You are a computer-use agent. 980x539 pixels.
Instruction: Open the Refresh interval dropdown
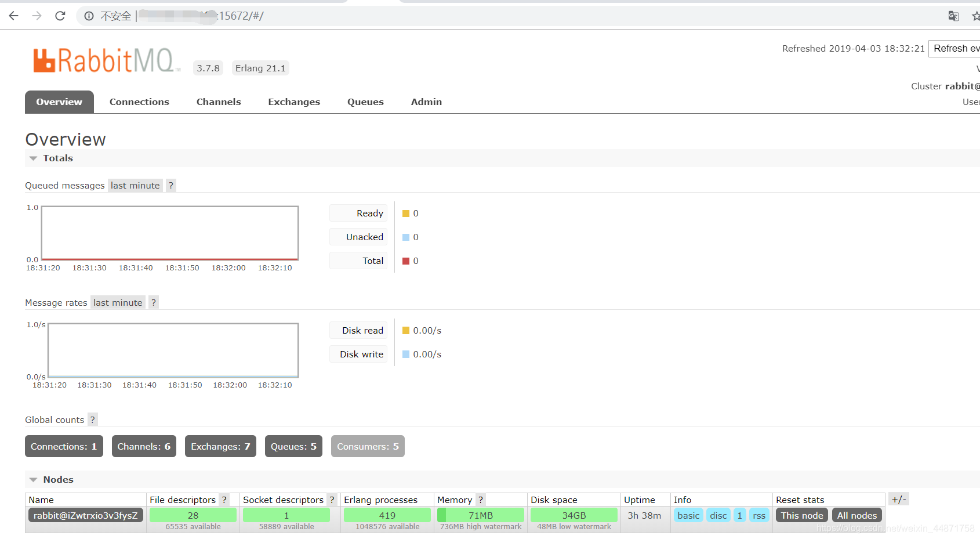(x=954, y=49)
